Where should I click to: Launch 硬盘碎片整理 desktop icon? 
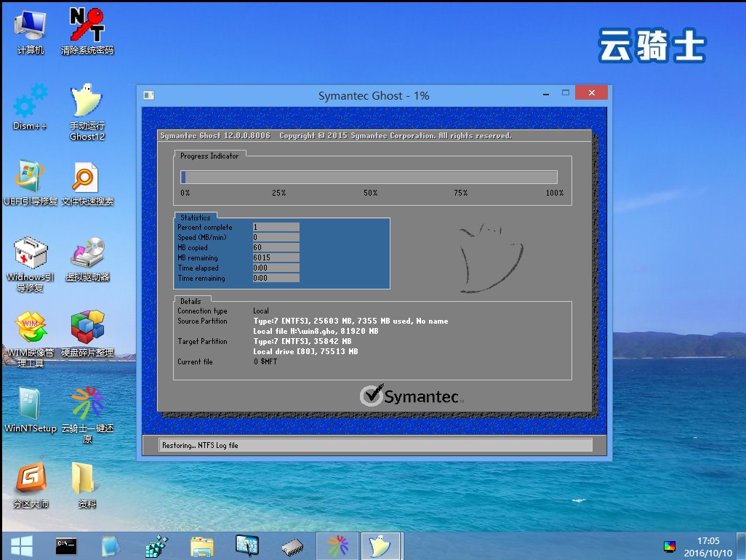(87, 335)
